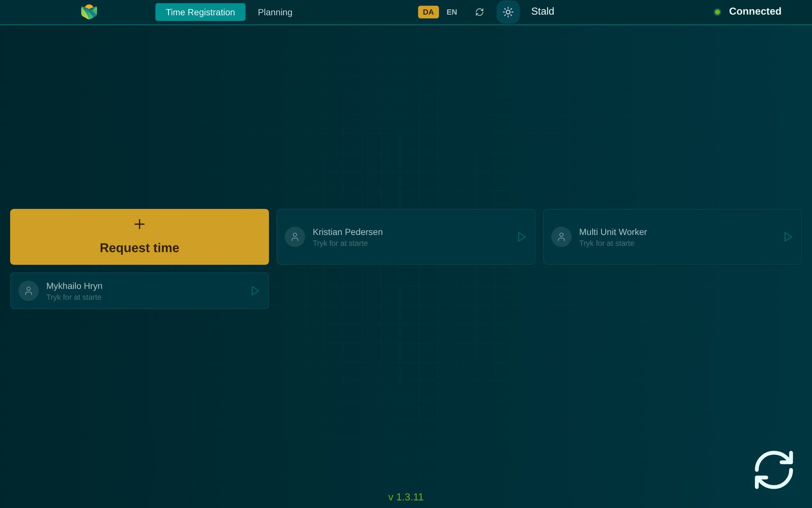Start timer for Multi Unit Worker arrow
Viewport: 812px width, 508px height.
coord(788,237)
